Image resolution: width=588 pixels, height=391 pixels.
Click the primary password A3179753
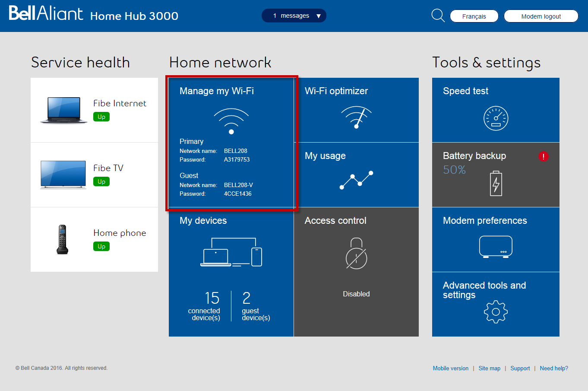(237, 159)
